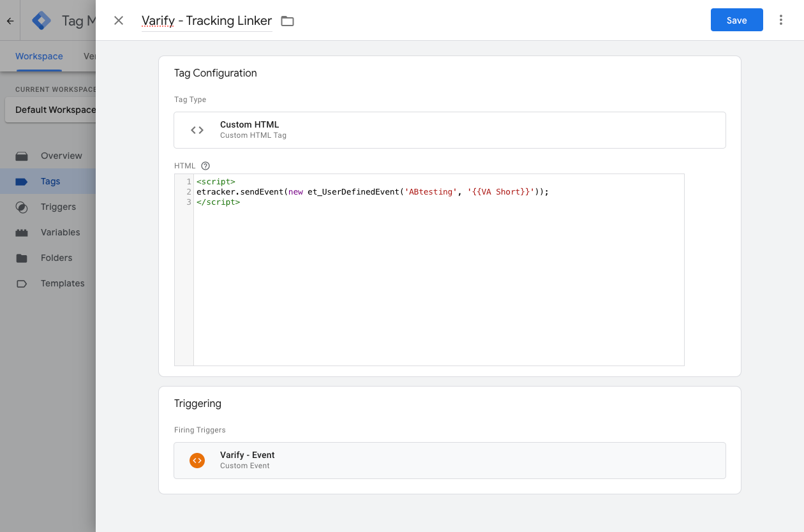Click the Tag Manager logo
The height and width of the screenshot is (532, 804).
(x=41, y=21)
